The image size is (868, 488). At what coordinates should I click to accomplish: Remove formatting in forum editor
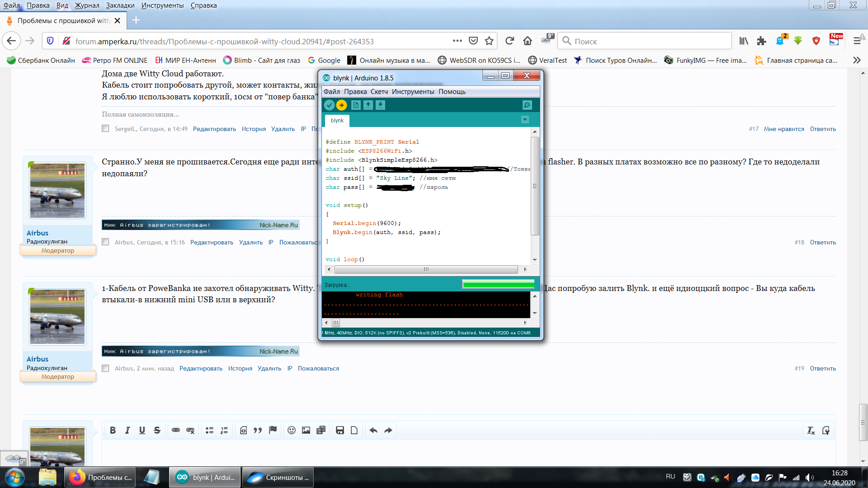pyautogui.click(x=811, y=430)
